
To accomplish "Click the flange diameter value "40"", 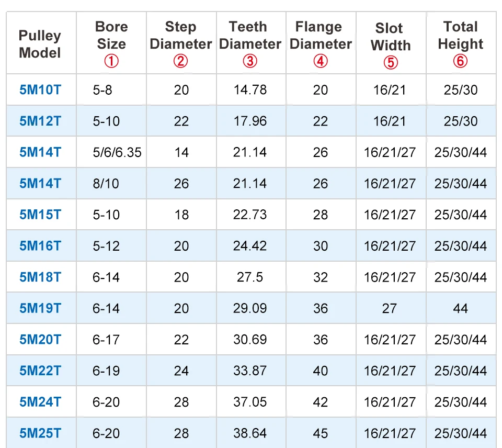I will point(321,371).
